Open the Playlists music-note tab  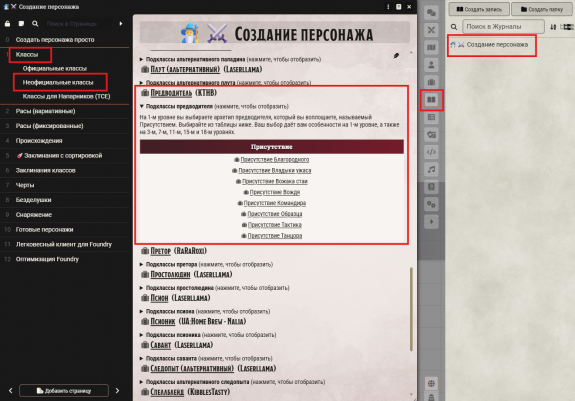pyautogui.click(x=431, y=169)
